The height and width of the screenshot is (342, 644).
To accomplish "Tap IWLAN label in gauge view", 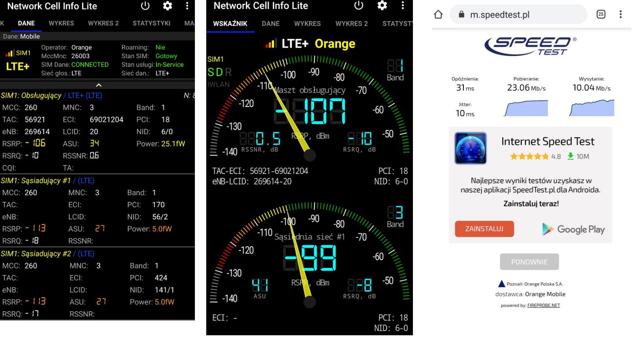I will [x=218, y=85].
